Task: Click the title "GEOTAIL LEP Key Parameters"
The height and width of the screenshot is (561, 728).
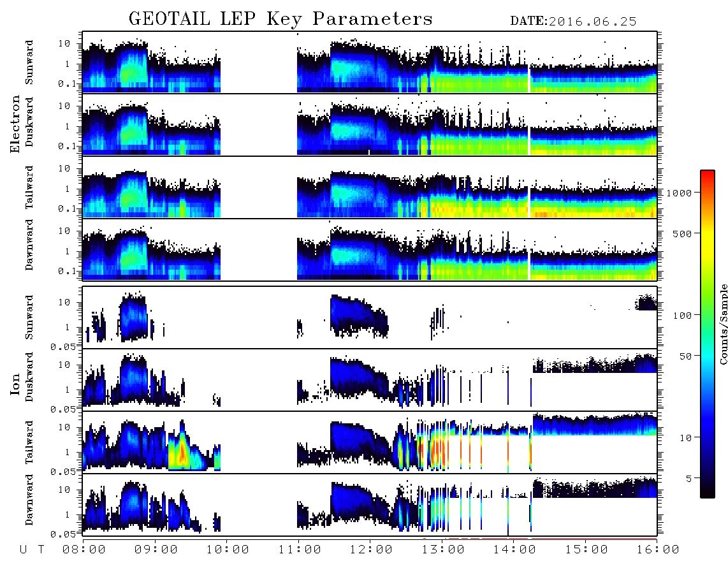Action: point(280,19)
